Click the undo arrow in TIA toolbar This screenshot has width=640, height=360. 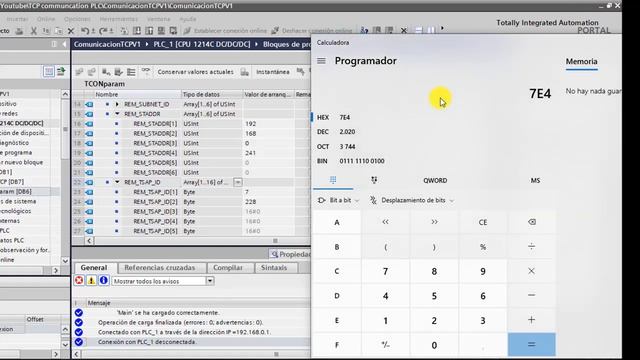[x=85, y=31]
